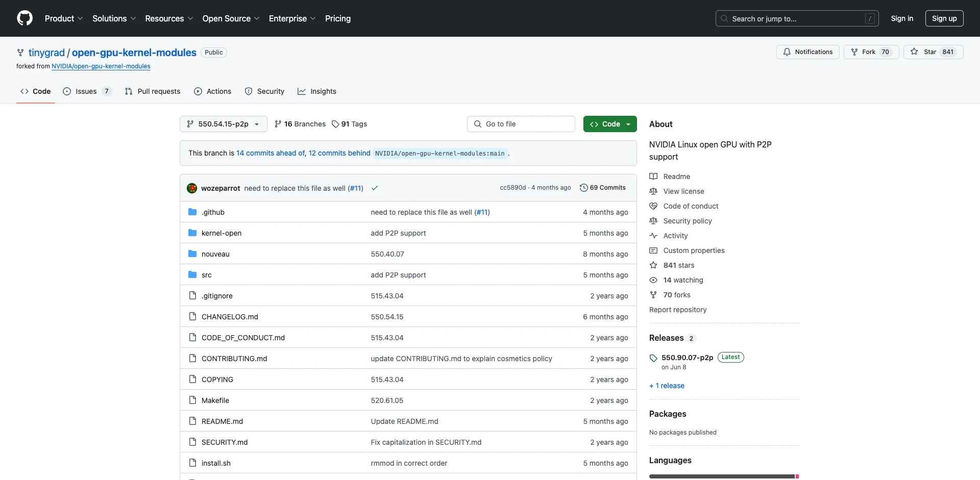Open the SECURITY.md file

tap(225, 442)
